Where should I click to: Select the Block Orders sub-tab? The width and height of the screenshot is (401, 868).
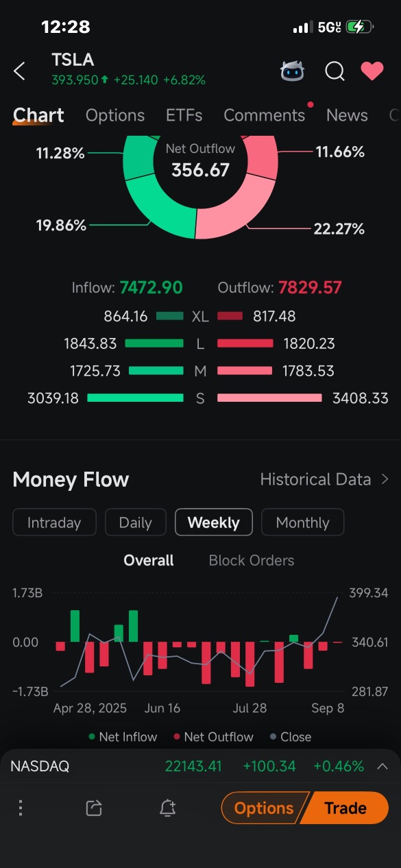click(x=252, y=560)
